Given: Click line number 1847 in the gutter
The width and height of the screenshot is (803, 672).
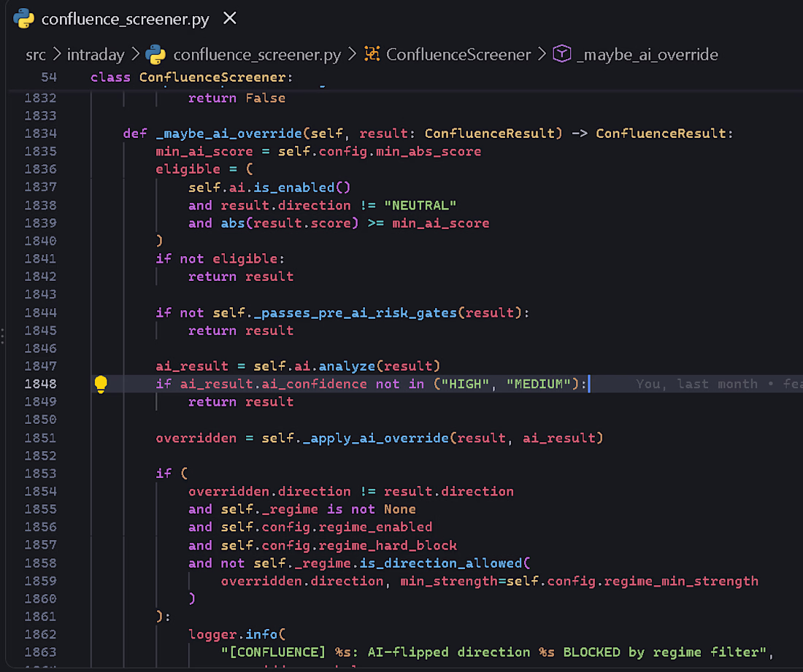Looking at the screenshot, I should tap(40, 366).
